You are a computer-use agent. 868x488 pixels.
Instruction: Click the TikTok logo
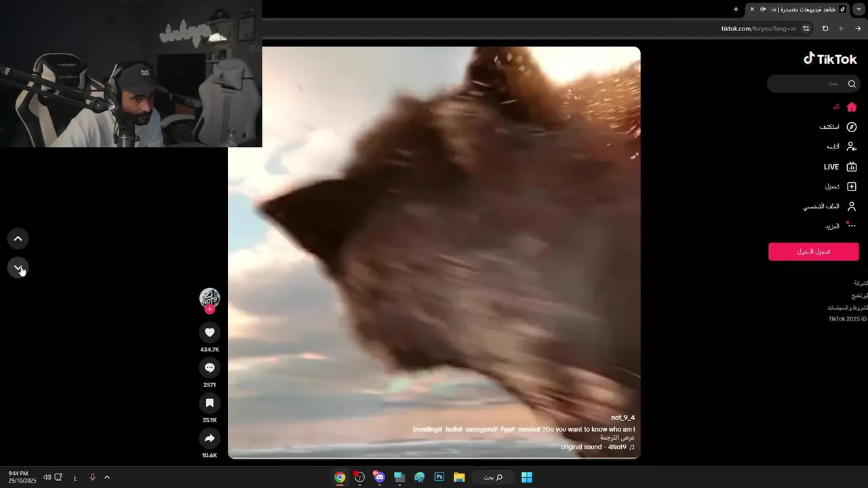(x=830, y=59)
